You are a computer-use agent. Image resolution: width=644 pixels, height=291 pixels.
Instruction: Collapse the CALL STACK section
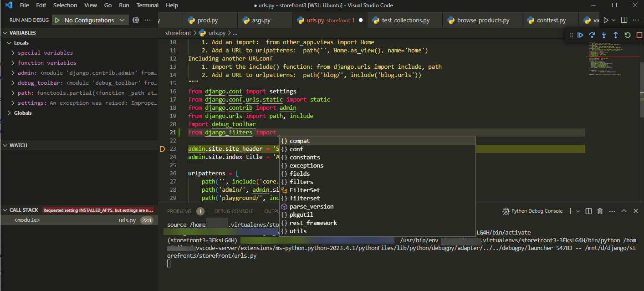pos(5,210)
